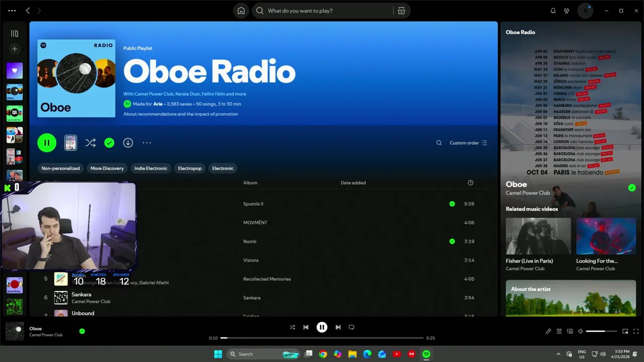Open File Explorer from taskbar
Screen dimensions: 644x362
[x=352, y=354]
